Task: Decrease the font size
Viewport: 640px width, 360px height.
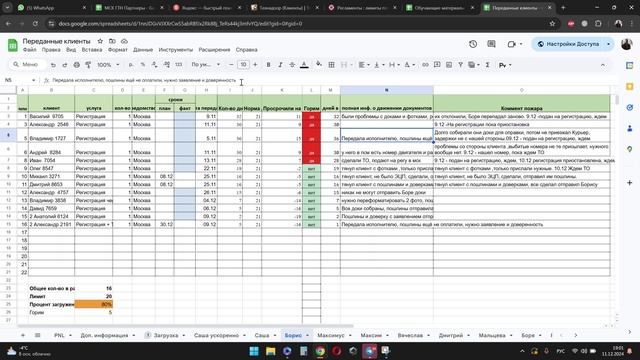Action: point(231,65)
